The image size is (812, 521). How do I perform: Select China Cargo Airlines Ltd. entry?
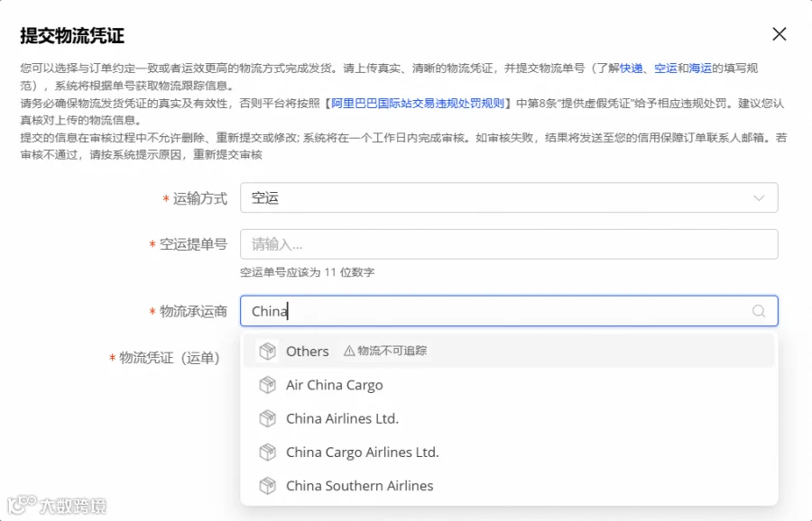(509, 452)
